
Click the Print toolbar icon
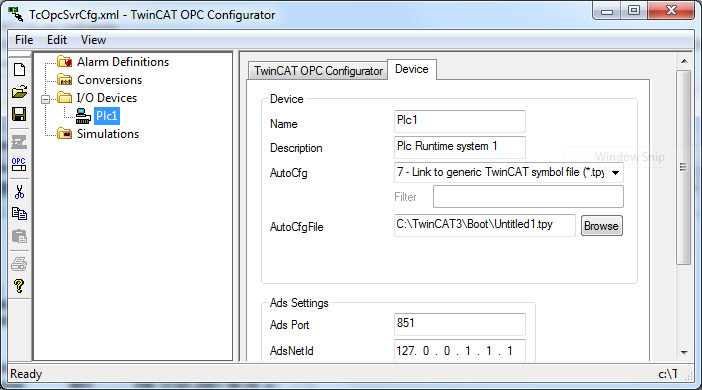(x=19, y=264)
